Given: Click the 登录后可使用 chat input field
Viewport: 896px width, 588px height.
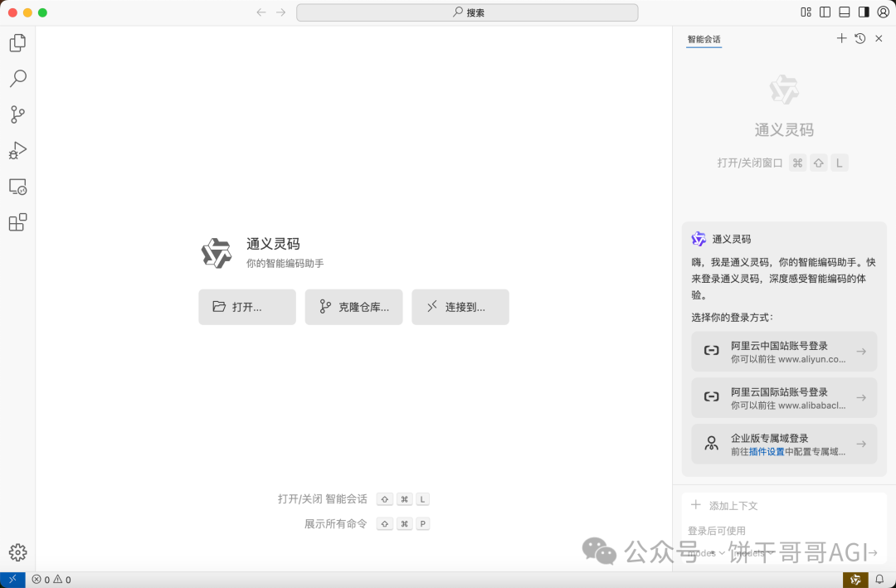Looking at the screenshot, I should [x=784, y=531].
